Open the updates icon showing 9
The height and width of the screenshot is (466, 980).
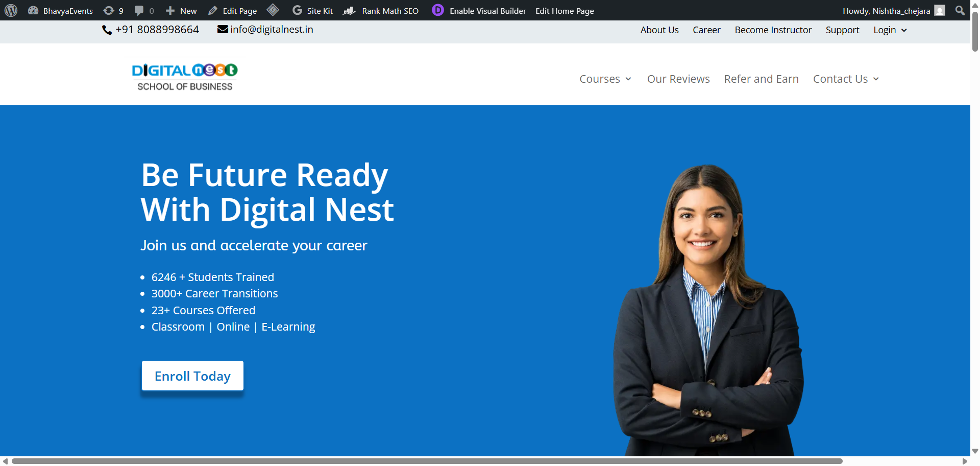(109, 10)
